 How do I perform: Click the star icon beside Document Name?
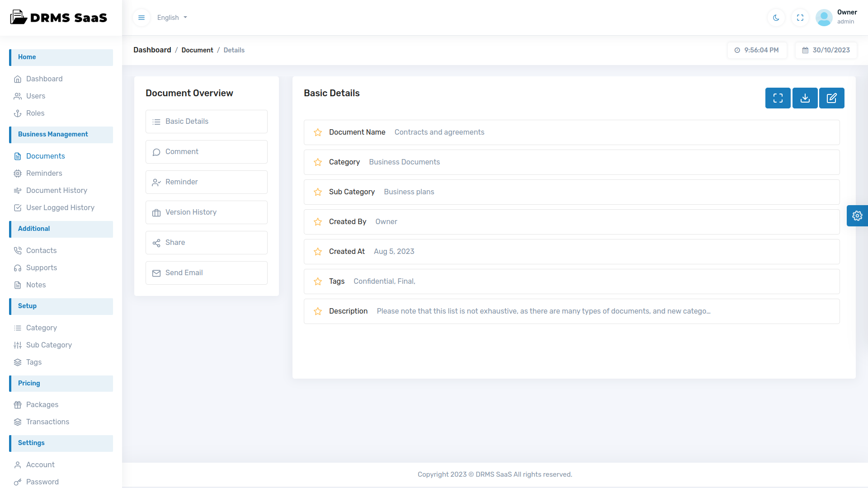click(x=318, y=132)
